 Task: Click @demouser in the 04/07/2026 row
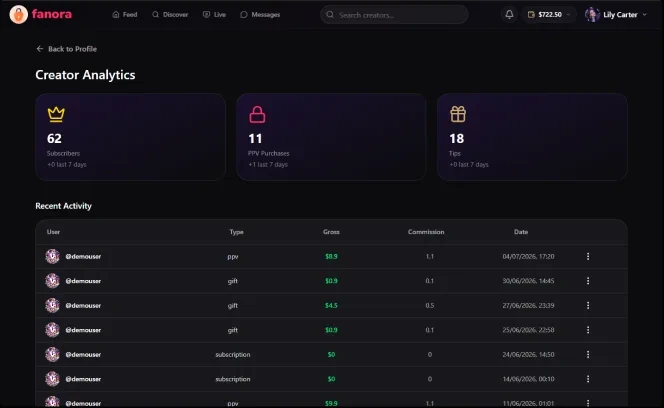(83, 256)
